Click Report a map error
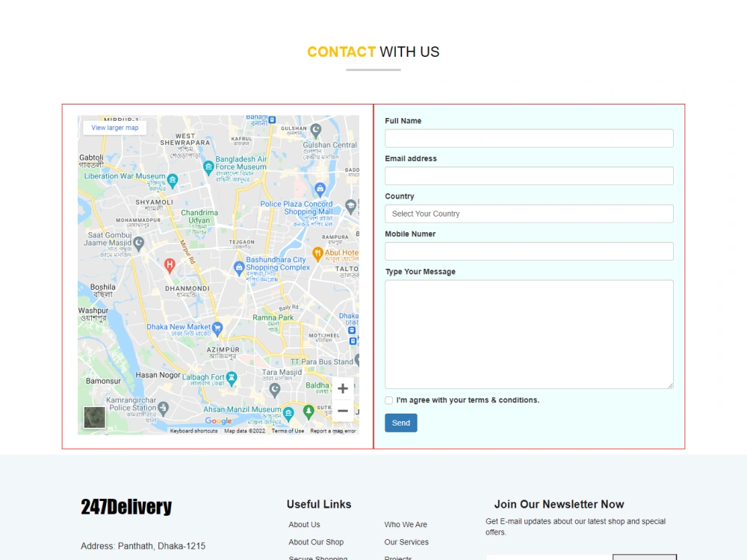 [x=333, y=431]
